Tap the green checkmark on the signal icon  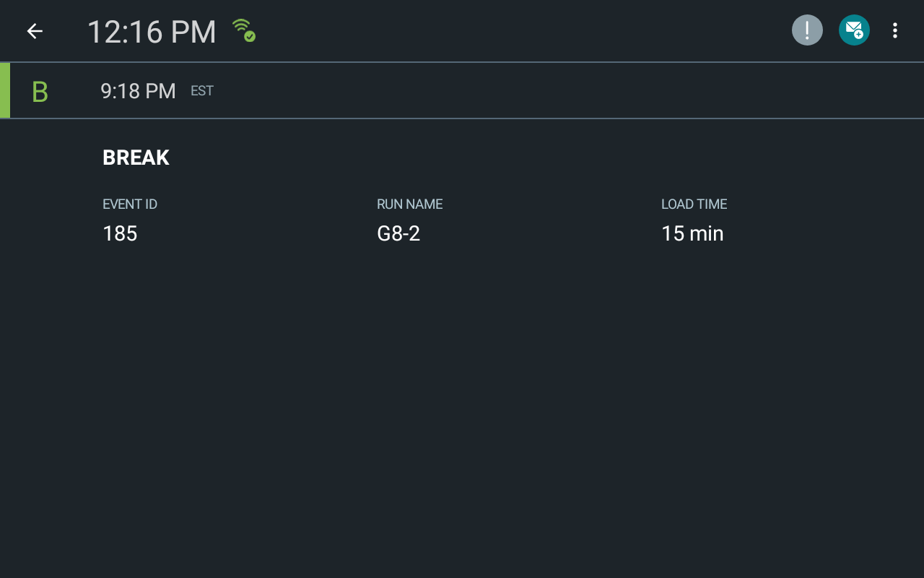coord(250,36)
